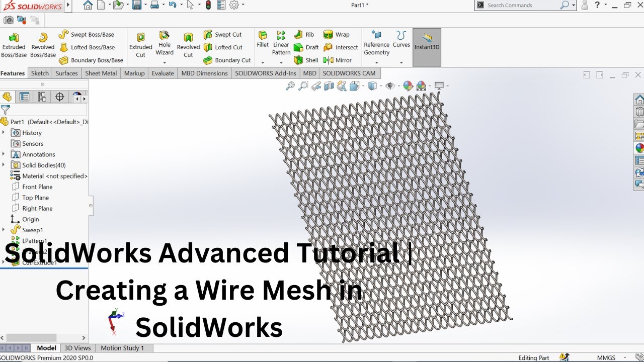Choose the Swept Boss/Base feature
The image size is (644, 362).
(x=87, y=35)
